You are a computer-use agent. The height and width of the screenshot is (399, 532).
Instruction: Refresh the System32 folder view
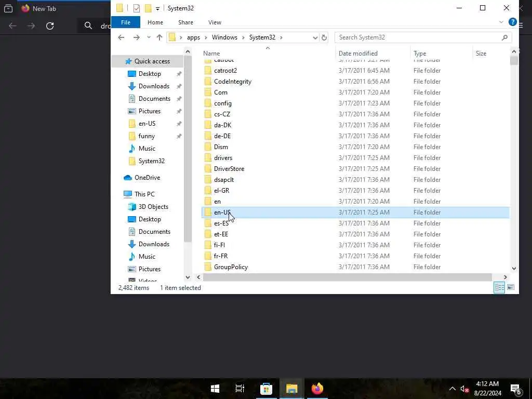click(x=324, y=37)
